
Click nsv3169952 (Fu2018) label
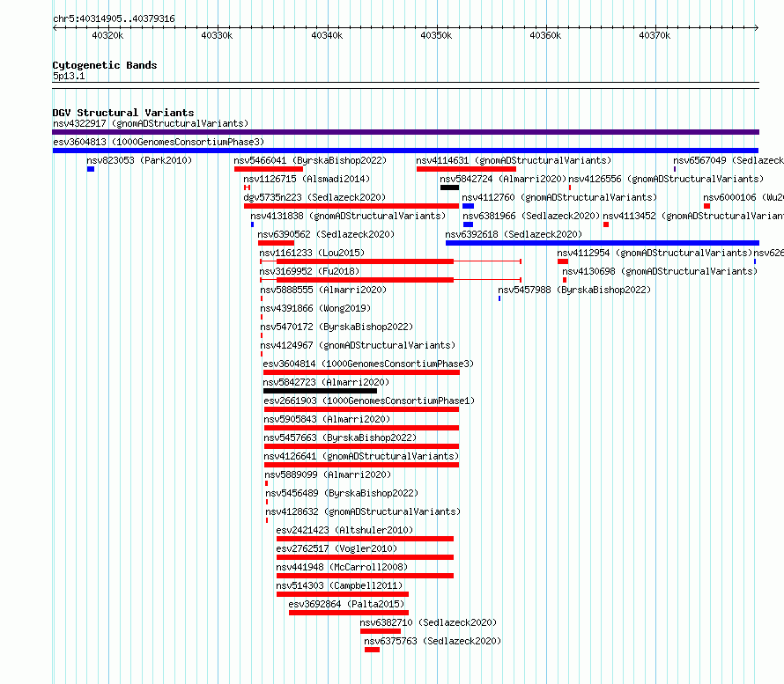click(x=309, y=271)
